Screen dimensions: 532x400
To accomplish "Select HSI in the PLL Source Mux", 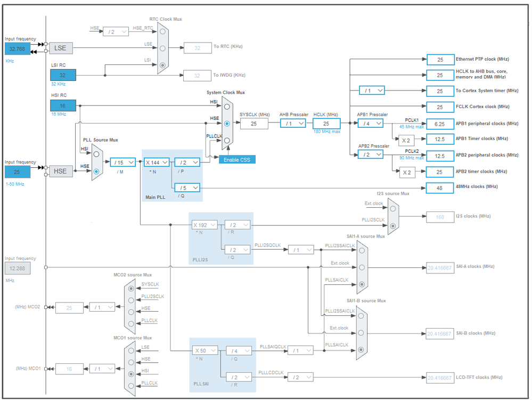I will pyautogui.click(x=96, y=154).
